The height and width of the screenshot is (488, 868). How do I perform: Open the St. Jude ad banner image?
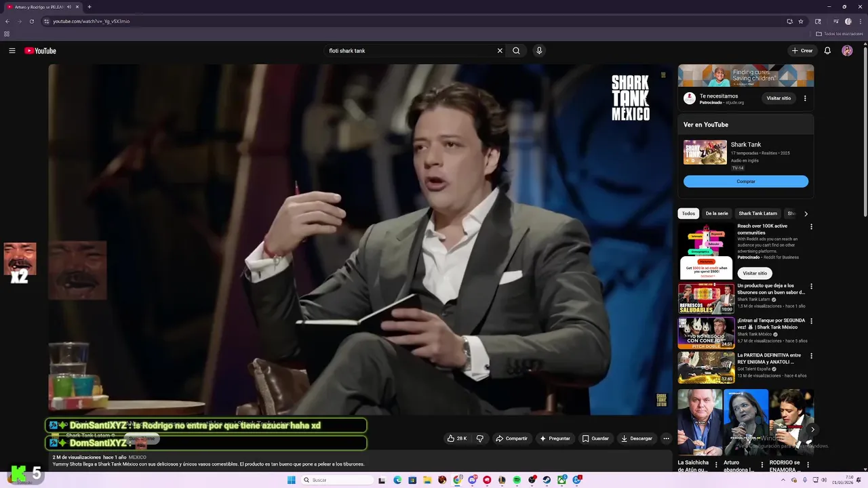tap(746, 76)
